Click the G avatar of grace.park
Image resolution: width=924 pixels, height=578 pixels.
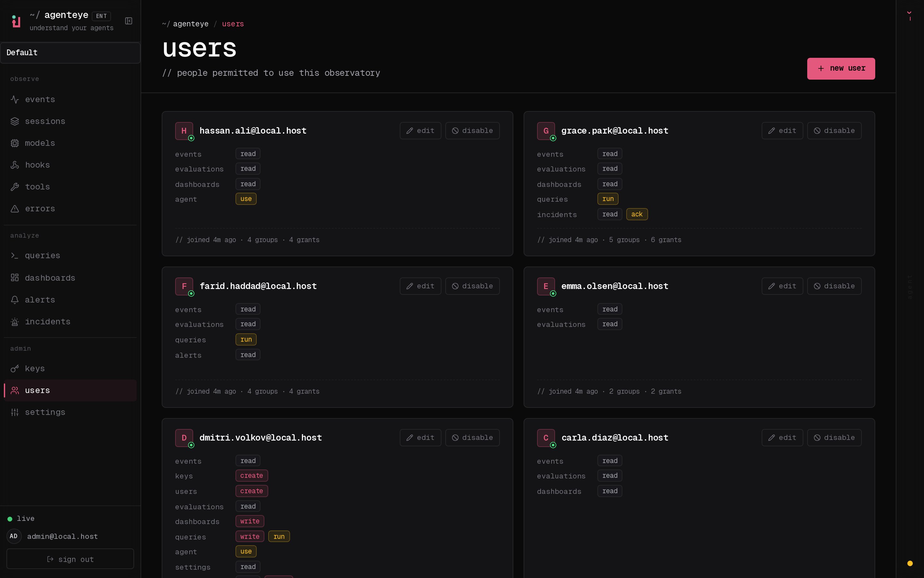click(x=546, y=131)
